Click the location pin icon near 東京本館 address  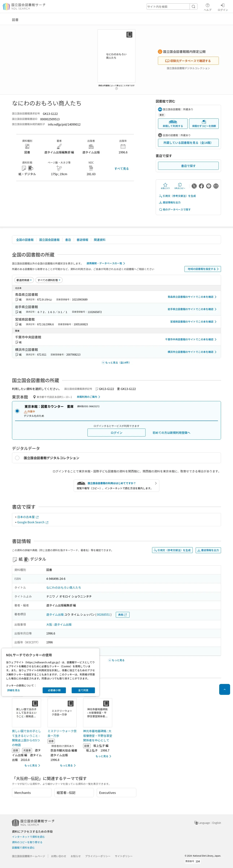34,397
